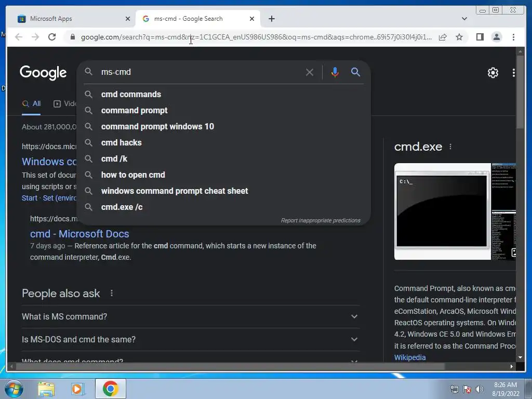Choose cmd.exe /c suggestion
This screenshot has height=399, width=532.
click(224, 207)
